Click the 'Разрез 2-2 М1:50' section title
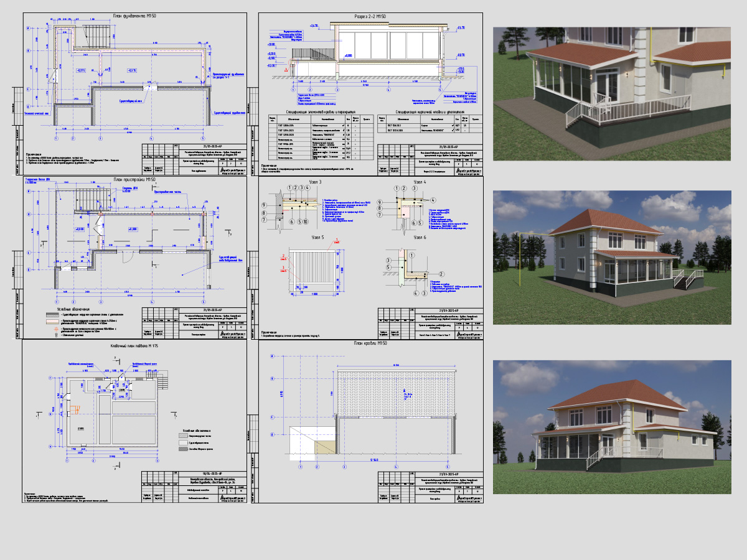Screen dimensions: 747x560 pyautogui.click(x=371, y=17)
